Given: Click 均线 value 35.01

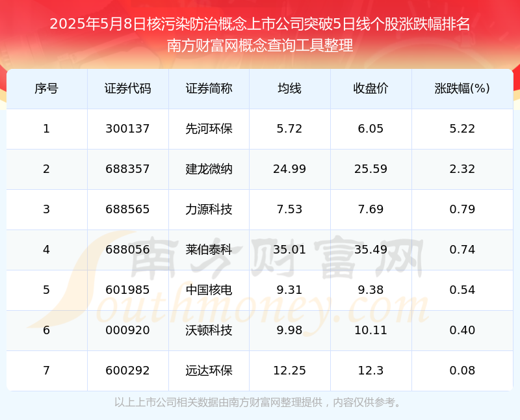Looking at the screenshot, I should [289, 250].
